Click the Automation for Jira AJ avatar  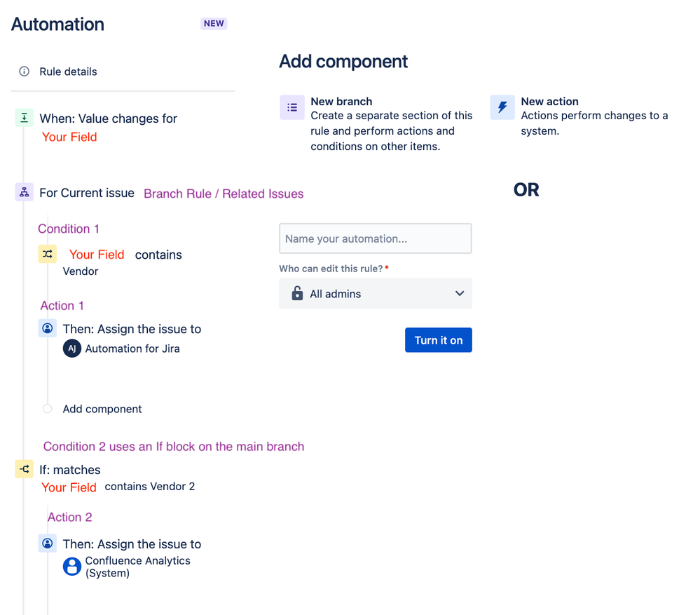coord(72,349)
